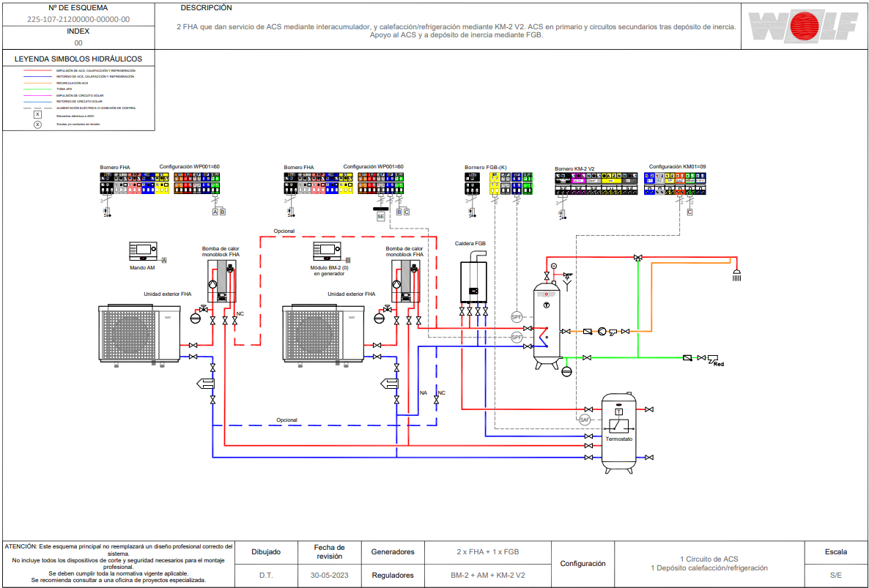Click the scale value S/E
The image size is (869, 588).
836,576
